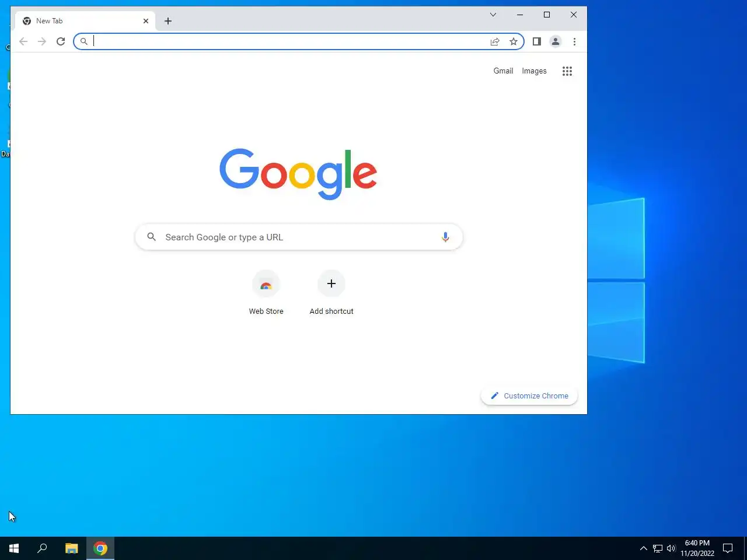
Task: Reload the current page
Action: [x=61, y=41]
